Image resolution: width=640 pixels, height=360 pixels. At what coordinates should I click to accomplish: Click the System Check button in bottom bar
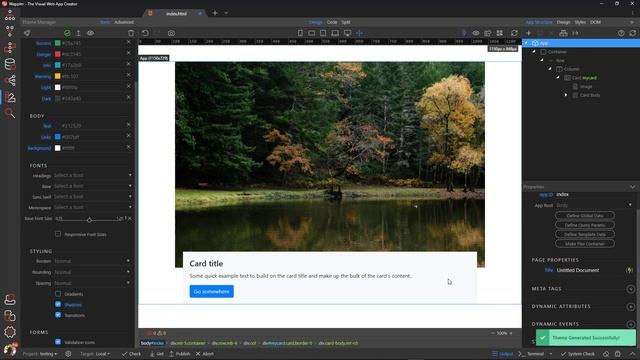[x=578, y=354]
